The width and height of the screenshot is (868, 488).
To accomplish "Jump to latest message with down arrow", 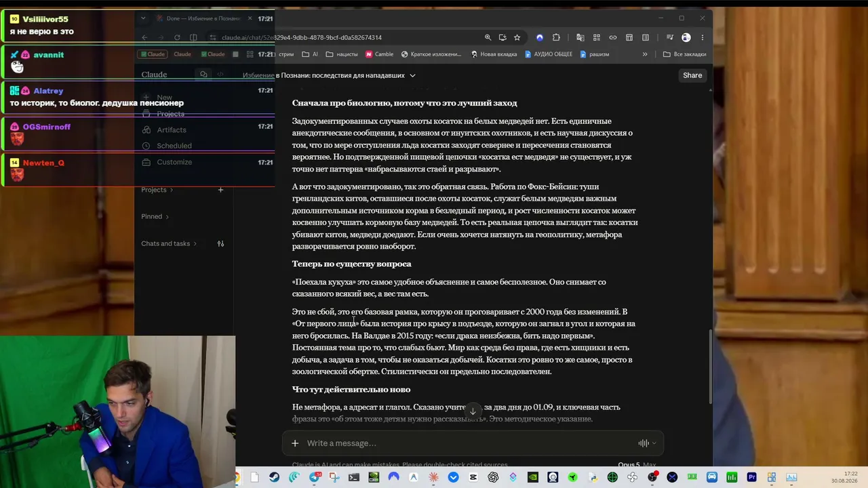I will click(473, 411).
